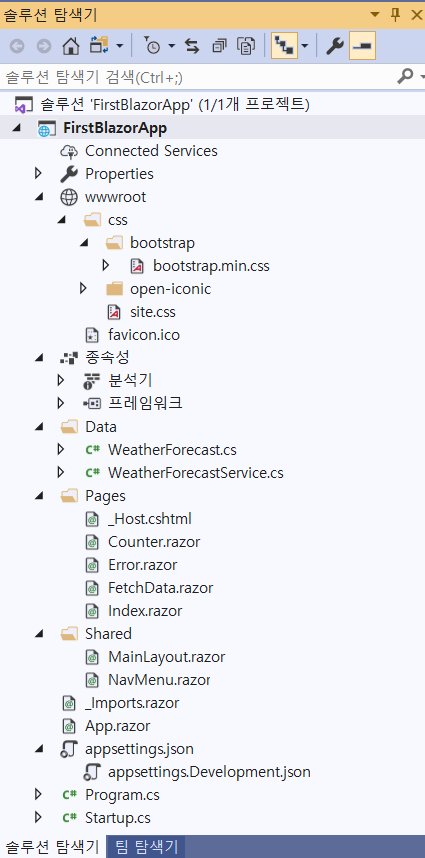Expand bootstrap.min.css node

click(x=106, y=265)
